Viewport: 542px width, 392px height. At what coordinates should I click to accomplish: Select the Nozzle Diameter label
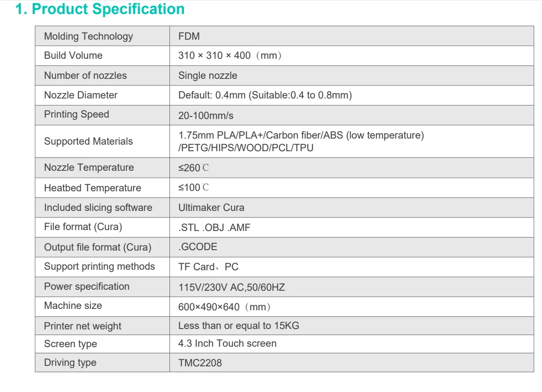[81, 95]
